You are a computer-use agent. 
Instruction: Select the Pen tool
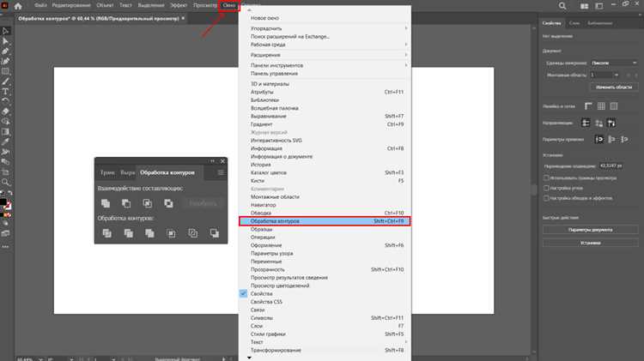click(5, 51)
